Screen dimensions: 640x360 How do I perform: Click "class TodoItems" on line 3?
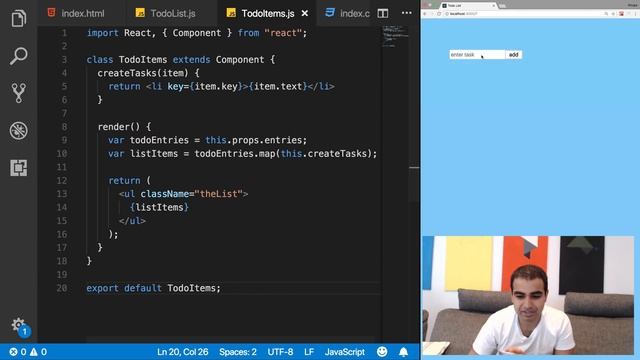(x=127, y=60)
